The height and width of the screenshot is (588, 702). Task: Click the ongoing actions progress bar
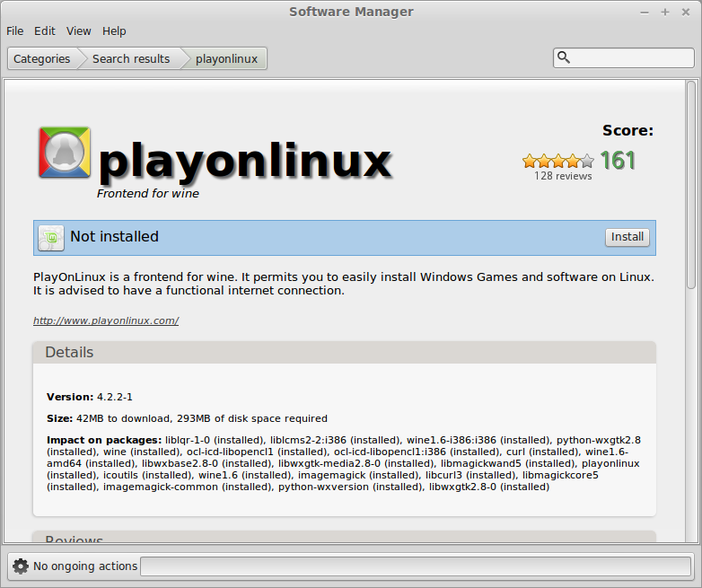click(416, 566)
